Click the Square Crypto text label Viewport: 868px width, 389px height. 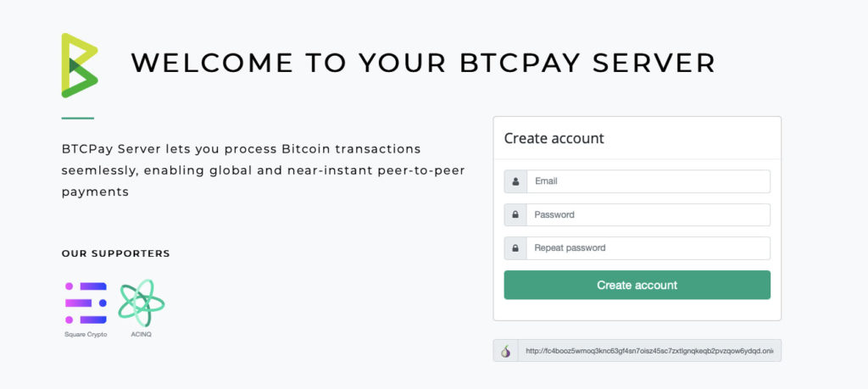86,335
